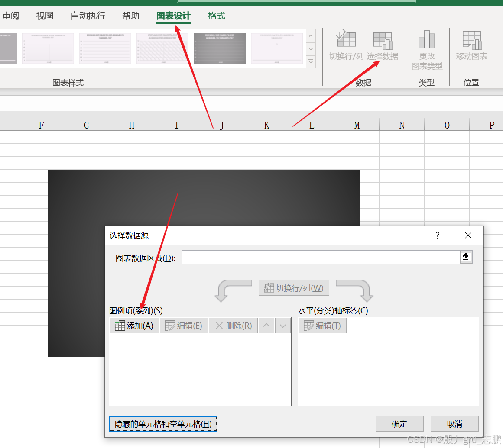
Task: Open the 帮助 tab
Action: pyautogui.click(x=131, y=16)
